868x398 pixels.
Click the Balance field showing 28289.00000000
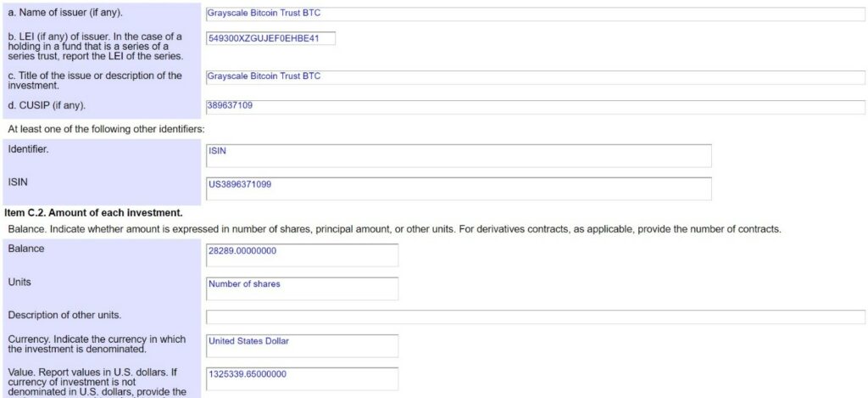[303, 255]
